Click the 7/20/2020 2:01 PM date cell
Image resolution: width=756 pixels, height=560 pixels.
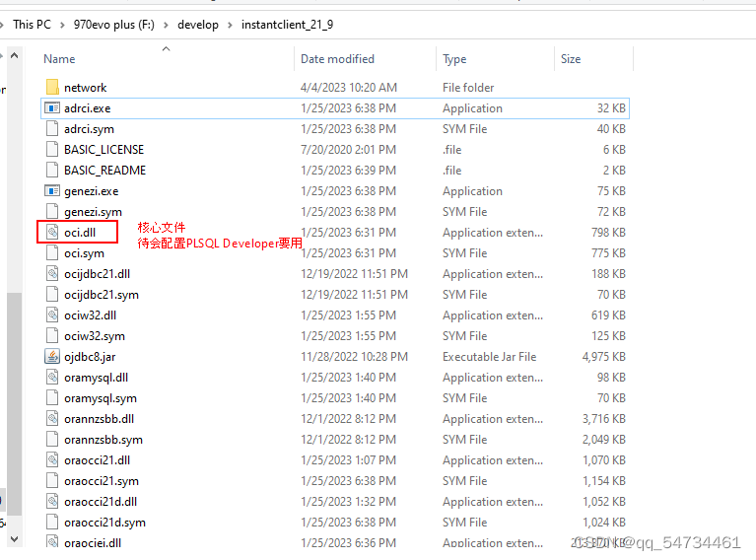pos(348,150)
